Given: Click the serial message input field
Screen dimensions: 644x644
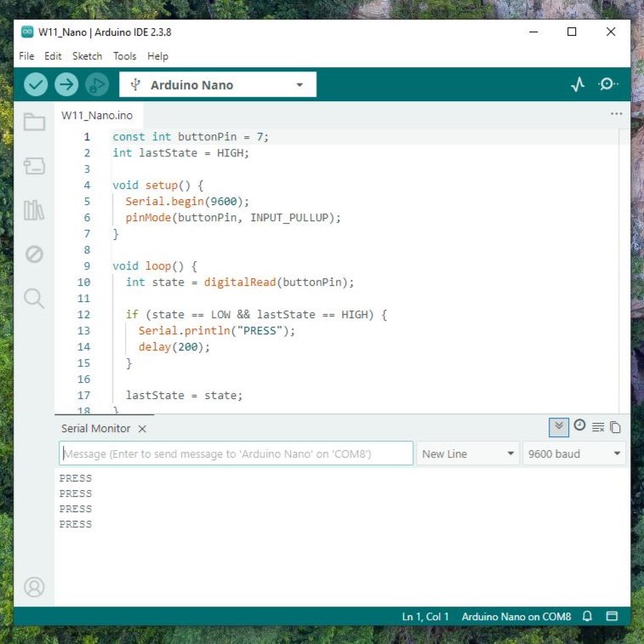Looking at the screenshot, I should tap(237, 453).
